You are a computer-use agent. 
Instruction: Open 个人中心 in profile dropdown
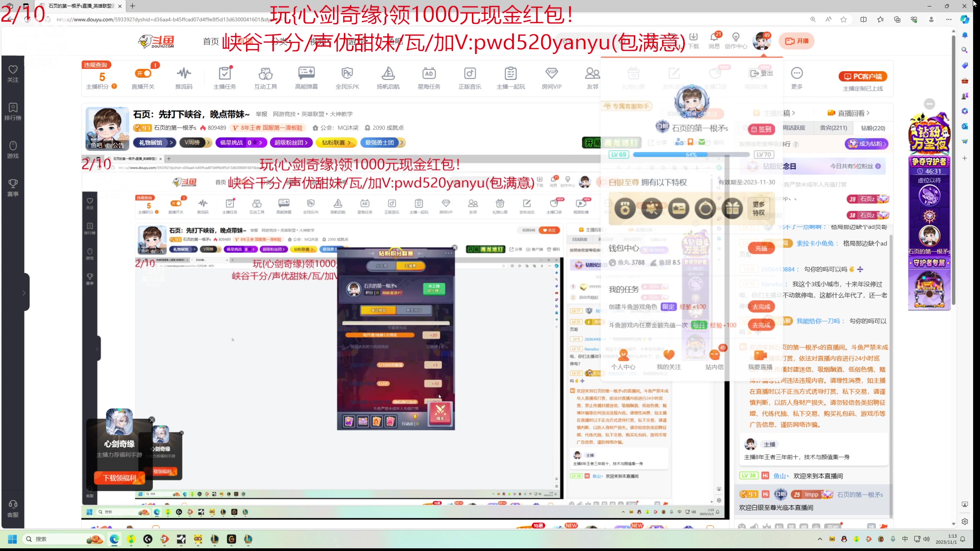pyautogui.click(x=623, y=360)
